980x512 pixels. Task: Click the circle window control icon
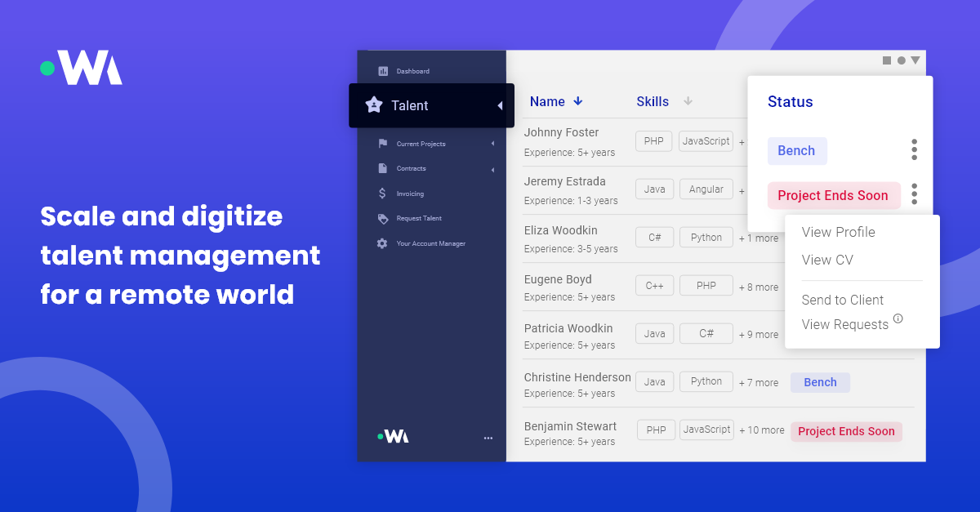point(902,60)
